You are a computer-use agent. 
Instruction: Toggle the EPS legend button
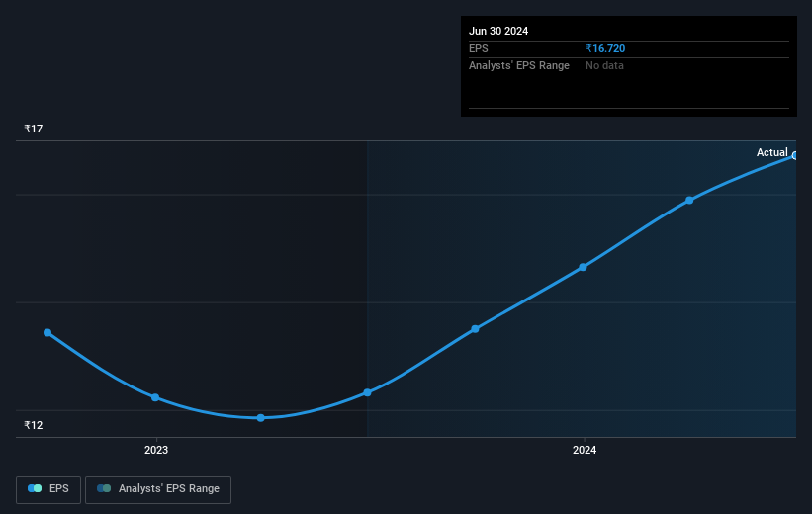click(48, 489)
